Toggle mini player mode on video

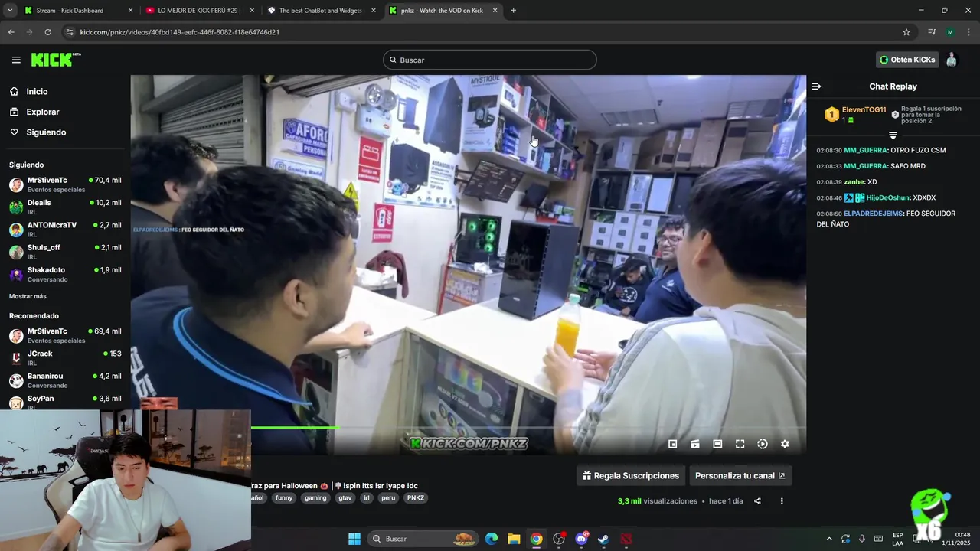[x=672, y=444]
